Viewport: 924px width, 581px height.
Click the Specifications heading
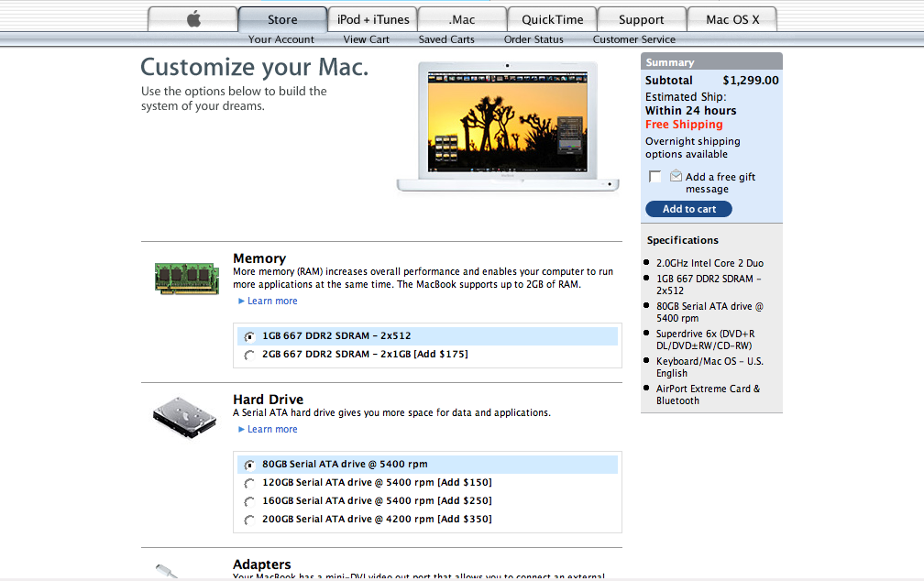(x=682, y=240)
